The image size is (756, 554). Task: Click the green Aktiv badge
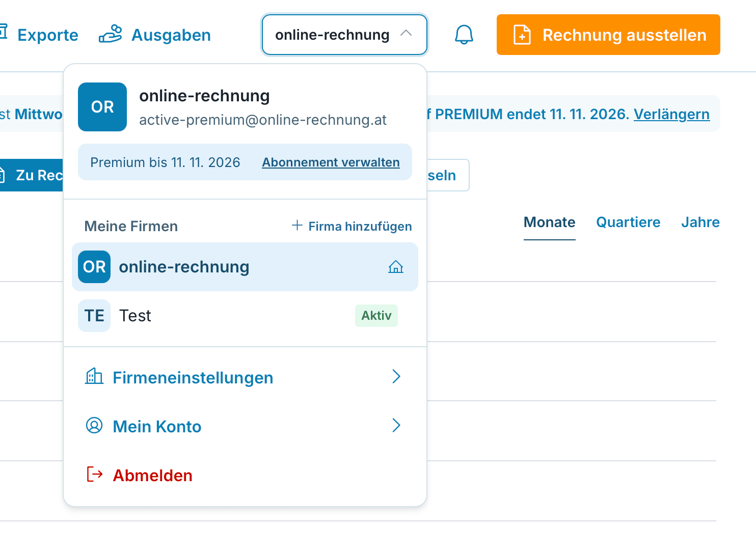point(376,316)
